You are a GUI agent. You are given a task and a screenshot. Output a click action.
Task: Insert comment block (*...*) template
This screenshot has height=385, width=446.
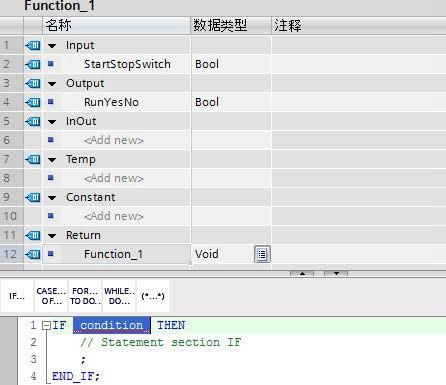click(x=153, y=296)
